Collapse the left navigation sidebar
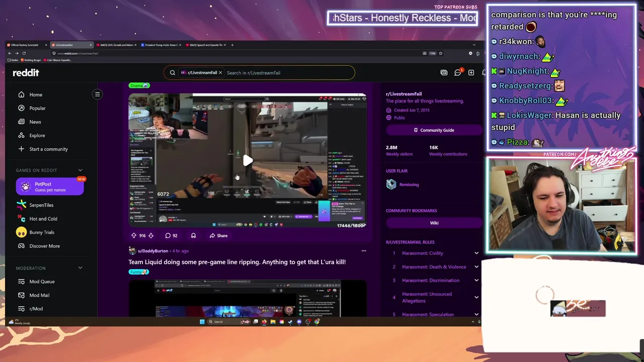644x362 pixels. pyautogui.click(x=98, y=94)
